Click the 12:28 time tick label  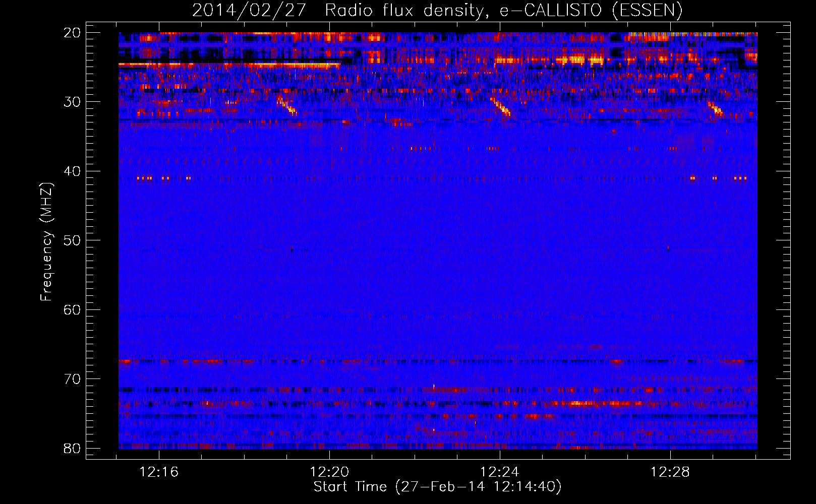pos(670,472)
